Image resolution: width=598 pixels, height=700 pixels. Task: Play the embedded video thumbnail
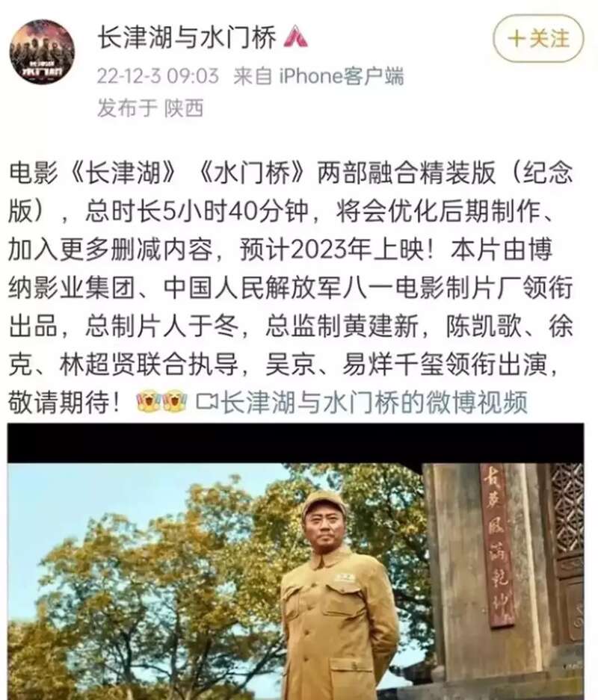click(x=296, y=562)
